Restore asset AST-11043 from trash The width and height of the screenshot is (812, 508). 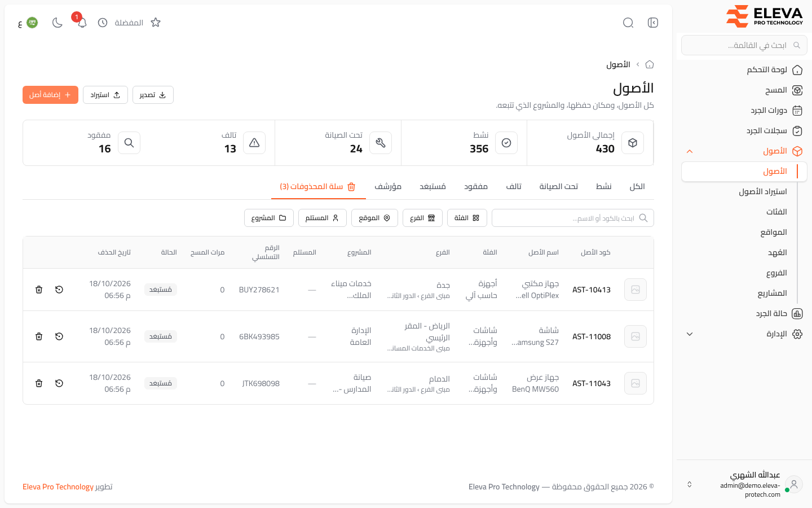59,383
